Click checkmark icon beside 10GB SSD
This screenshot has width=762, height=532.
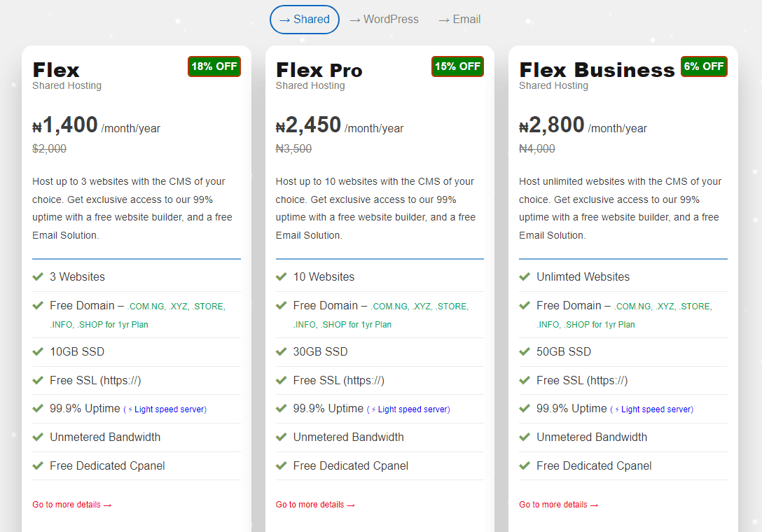(38, 352)
